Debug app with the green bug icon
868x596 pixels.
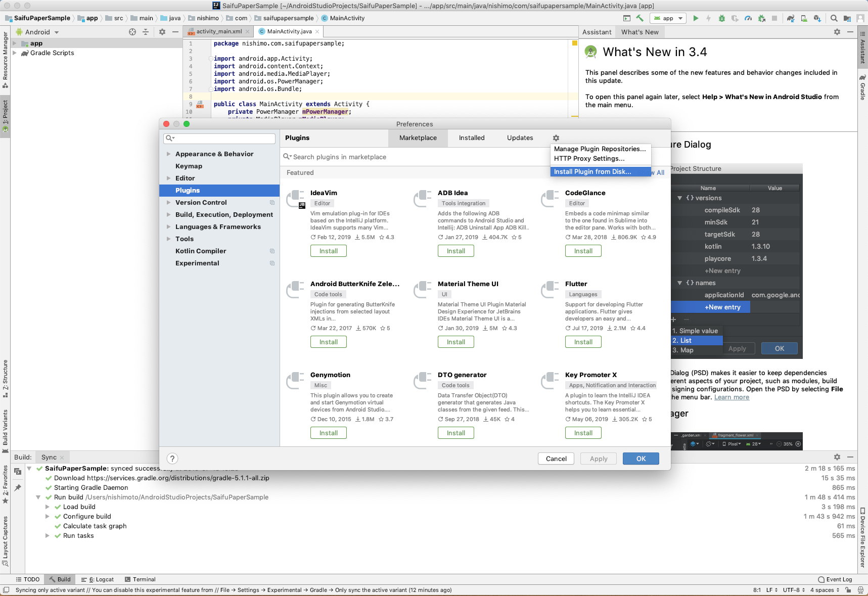coord(722,18)
